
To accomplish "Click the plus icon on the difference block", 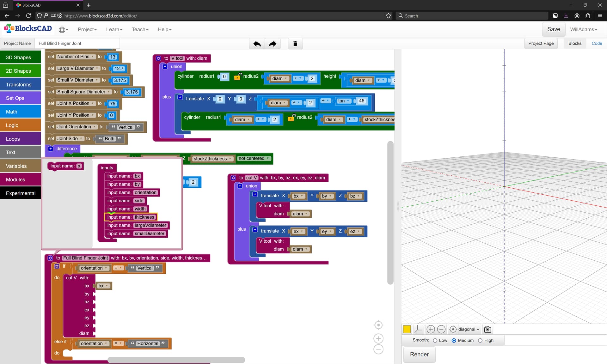I will click(51, 149).
